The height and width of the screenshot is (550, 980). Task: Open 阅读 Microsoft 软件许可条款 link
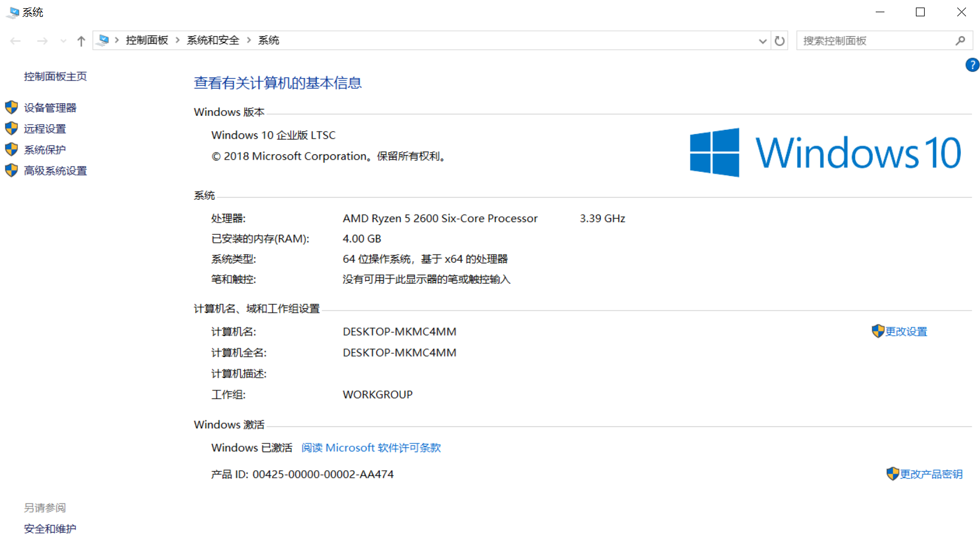[371, 447]
